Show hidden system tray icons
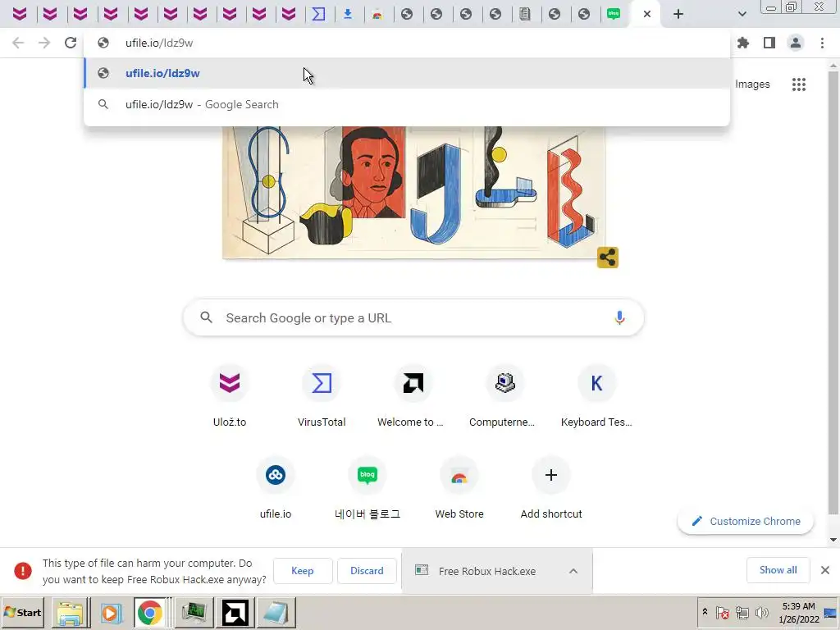Screen dimensions: 840x630 pyautogui.click(x=705, y=612)
